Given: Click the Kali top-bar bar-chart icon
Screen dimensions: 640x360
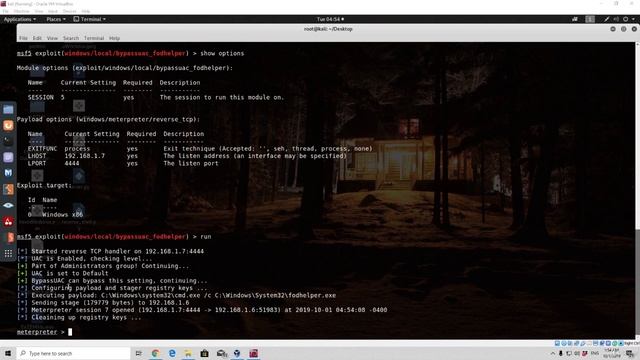Looking at the screenshot, I should coord(575,19).
